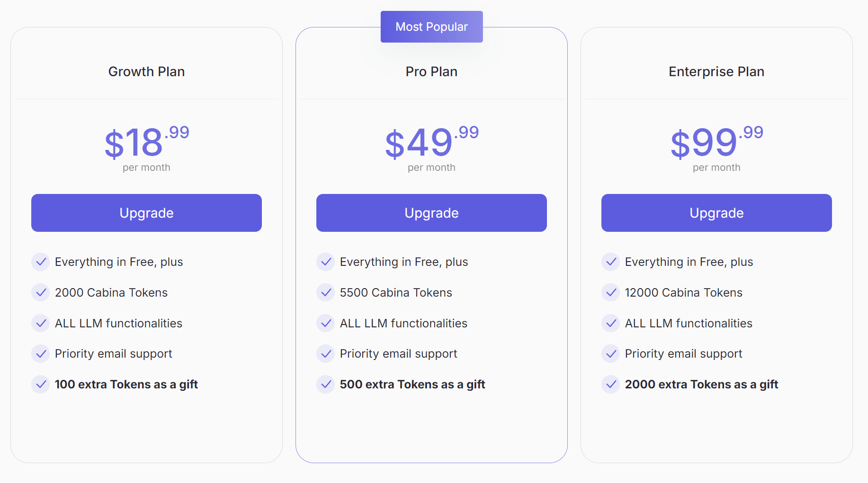Click the Growth Plan heading
The image size is (868, 483).
[x=146, y=71]
